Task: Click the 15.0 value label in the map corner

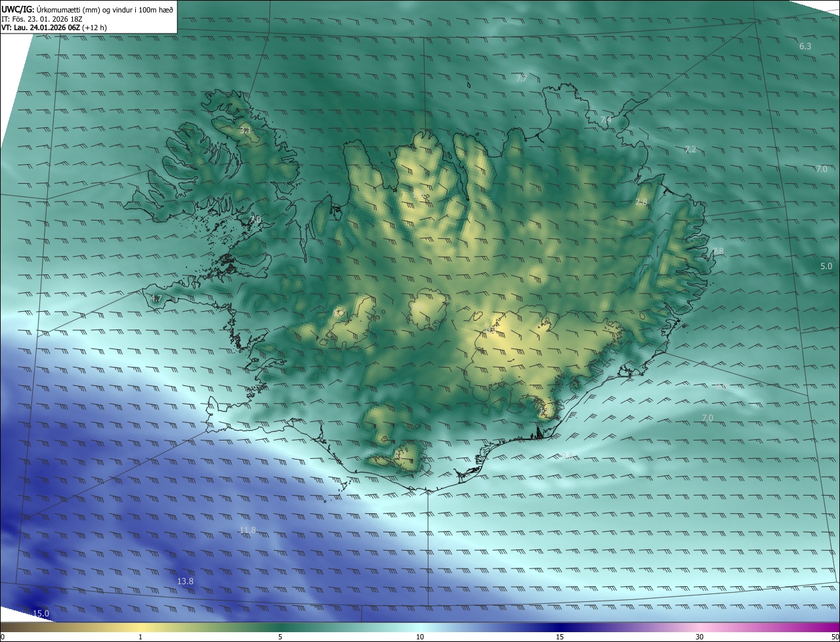Action: [41, 614]
